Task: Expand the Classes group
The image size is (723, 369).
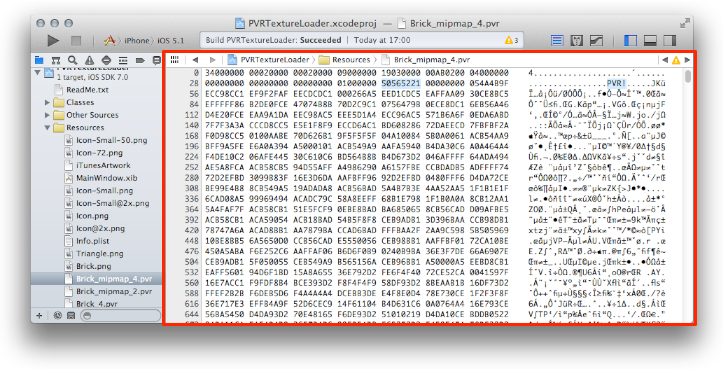Action: coord(47,102)
